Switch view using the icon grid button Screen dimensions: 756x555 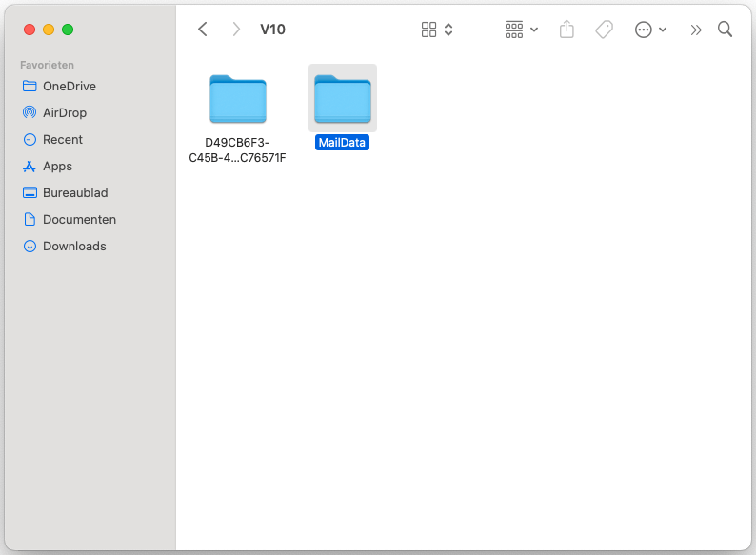point(429,30)
